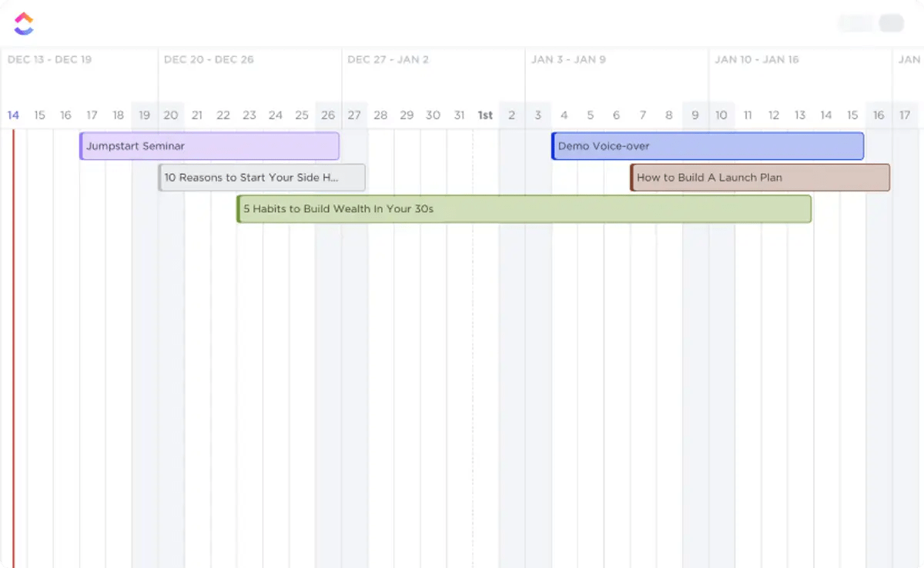Open the How to Build A Launch Plan task
The height and width of the screenshot is (568, 924).
(x=758, y=177)
